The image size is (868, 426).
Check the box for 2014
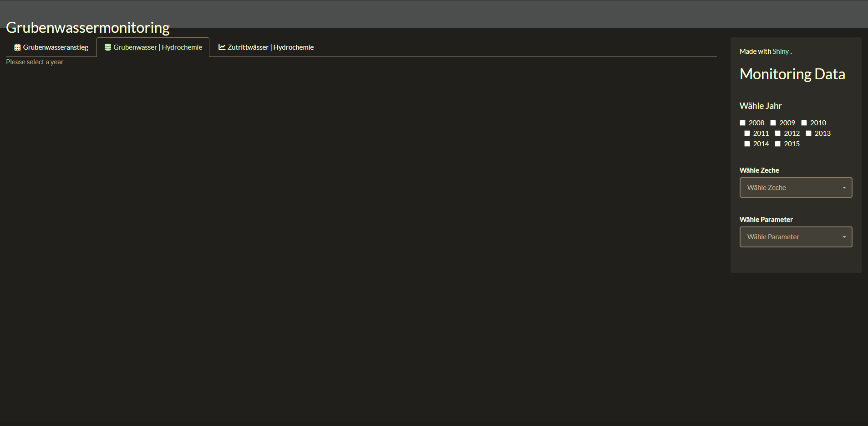[x=747, y=144]
